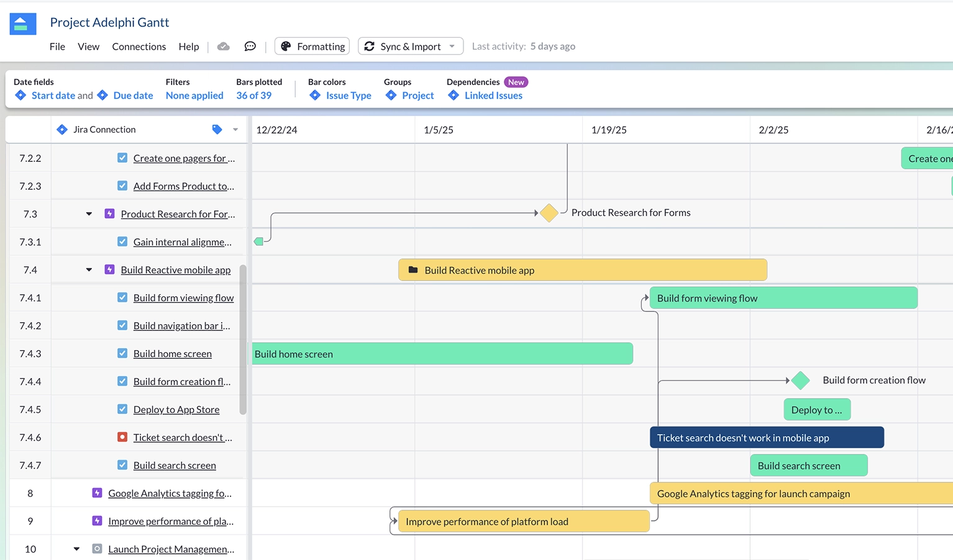
Task: Toggle task checkbox for Gain internal alignment
Action: click(x=122, y=242)
